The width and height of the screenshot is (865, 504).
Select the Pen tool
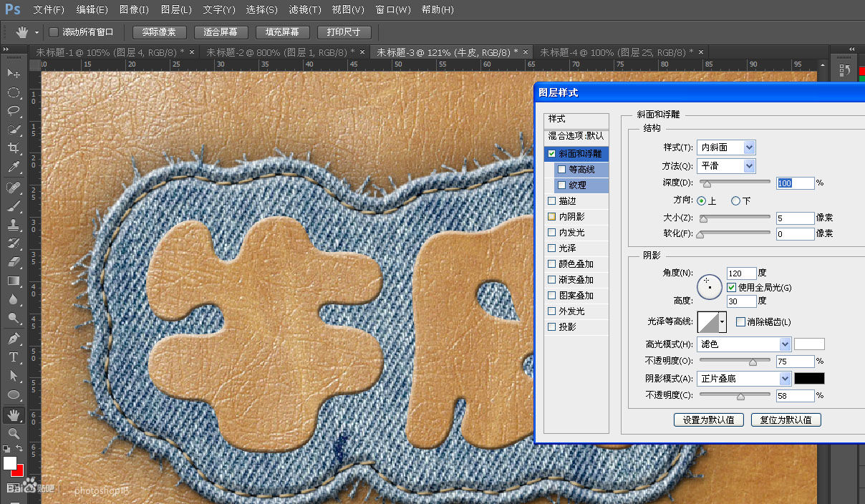tap(14, 339)
